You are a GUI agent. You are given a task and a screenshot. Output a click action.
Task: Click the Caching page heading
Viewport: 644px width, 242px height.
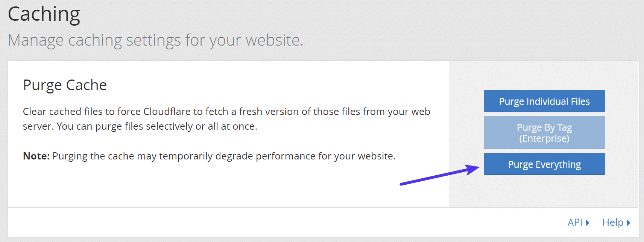[x=44, y=14]
